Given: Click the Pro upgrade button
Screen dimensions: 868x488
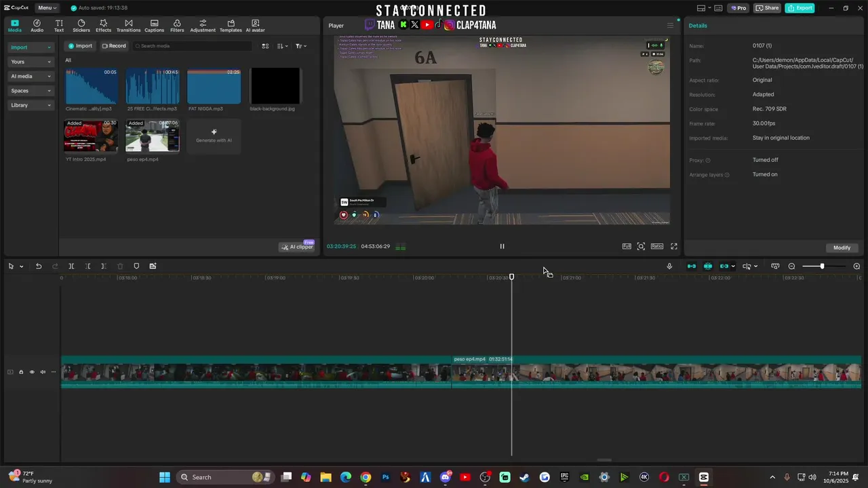Looking at the screenshot, I should click(x=738, y=8).
